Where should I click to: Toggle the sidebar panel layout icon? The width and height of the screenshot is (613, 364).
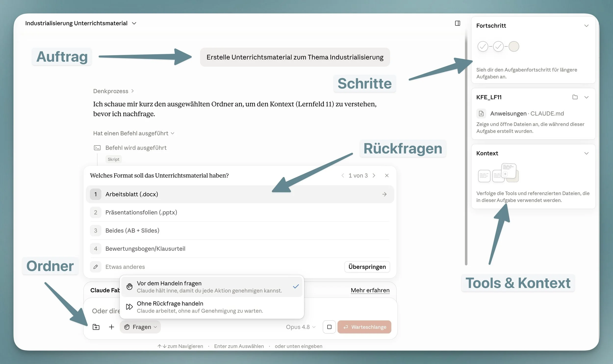[x=458, y=23]
